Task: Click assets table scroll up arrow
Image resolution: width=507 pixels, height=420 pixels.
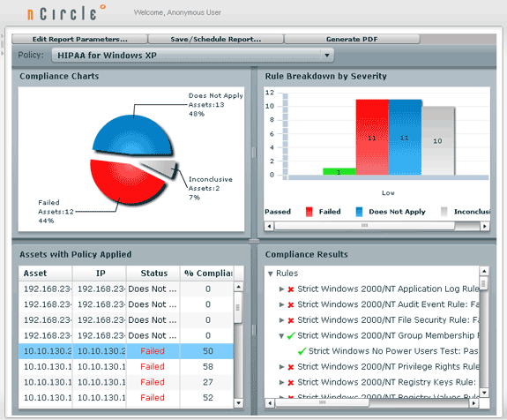Action: 238,287
